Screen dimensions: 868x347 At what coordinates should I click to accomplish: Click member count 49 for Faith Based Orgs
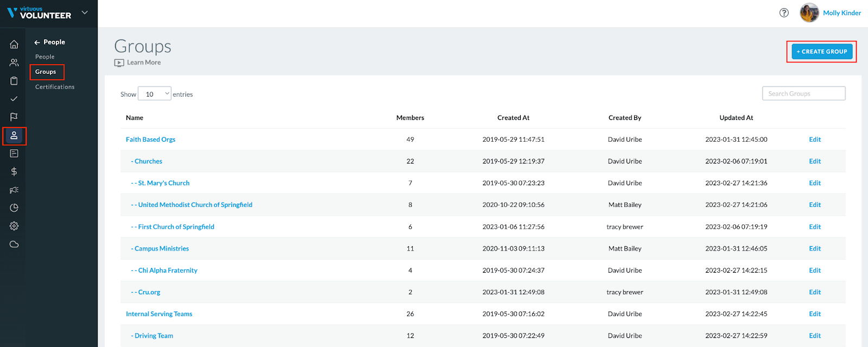(x=410, y=140)
